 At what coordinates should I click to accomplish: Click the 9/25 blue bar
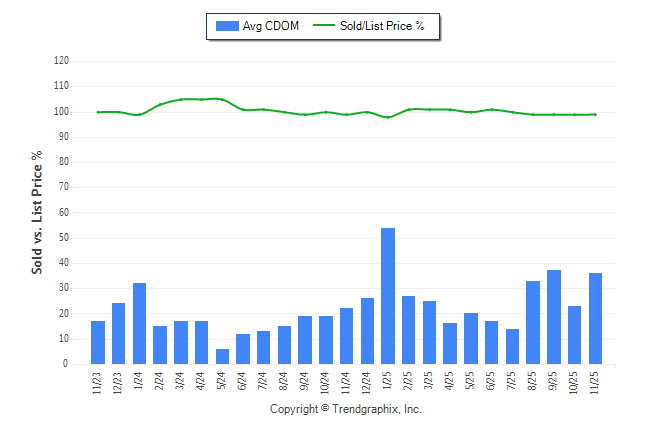click(x=554, y=317)
